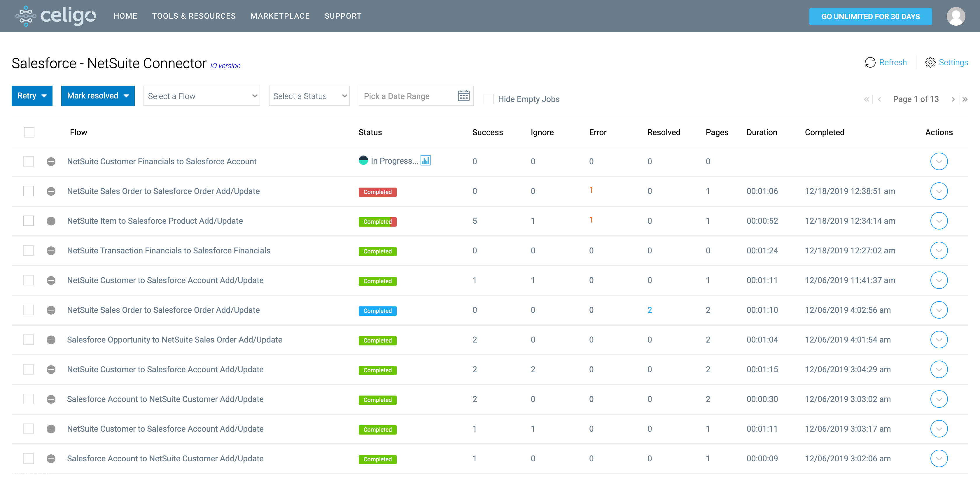980x480 pixels.
Task: Open Tools & Resources menu
Action: click(194, 16)
